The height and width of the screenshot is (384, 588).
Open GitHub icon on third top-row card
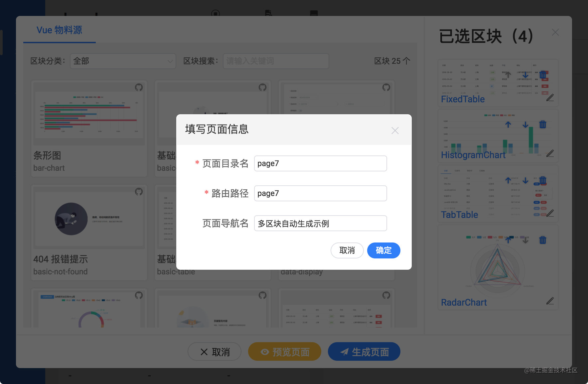click(x=386, y=87)
